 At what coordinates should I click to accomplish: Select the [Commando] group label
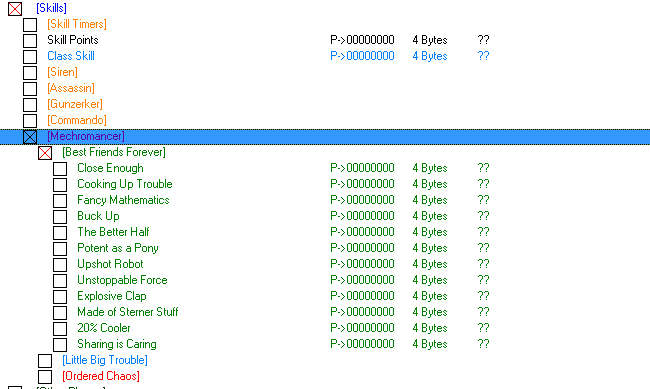tap(77, 120)
